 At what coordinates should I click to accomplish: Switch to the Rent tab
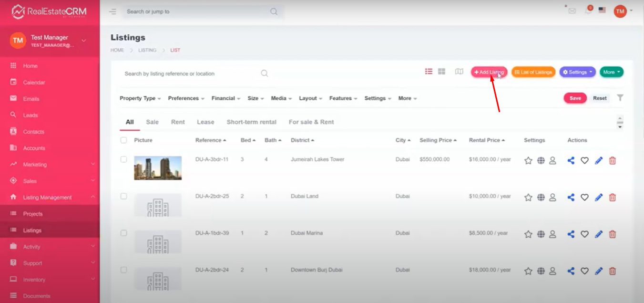[178, 122]
